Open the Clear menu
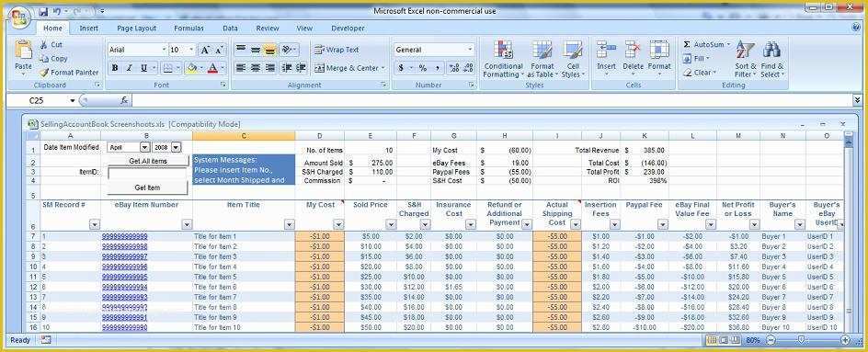 coord(699,73)
